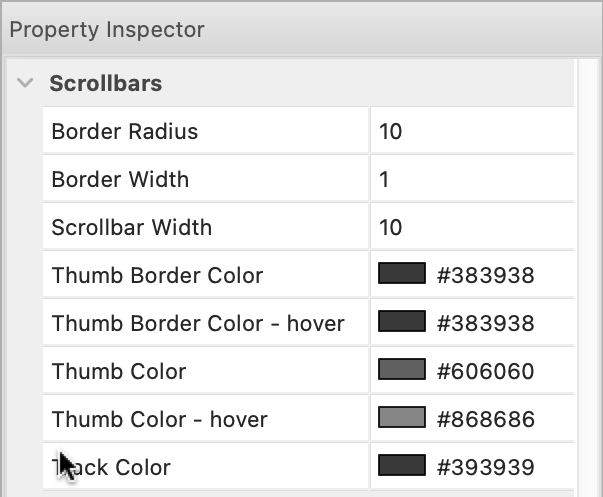The image size is (603, 497).
Task: Click the #393939 Track Color hex value
Action: 486,467
